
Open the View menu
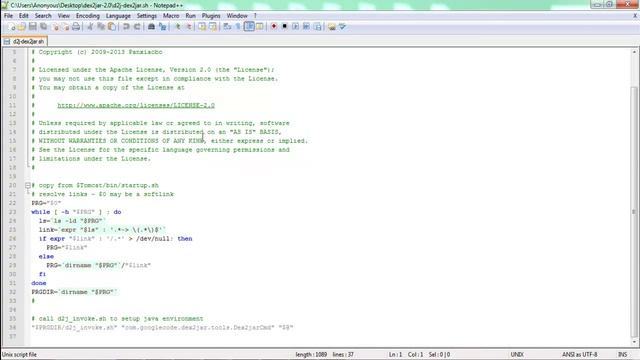point(64,16)
